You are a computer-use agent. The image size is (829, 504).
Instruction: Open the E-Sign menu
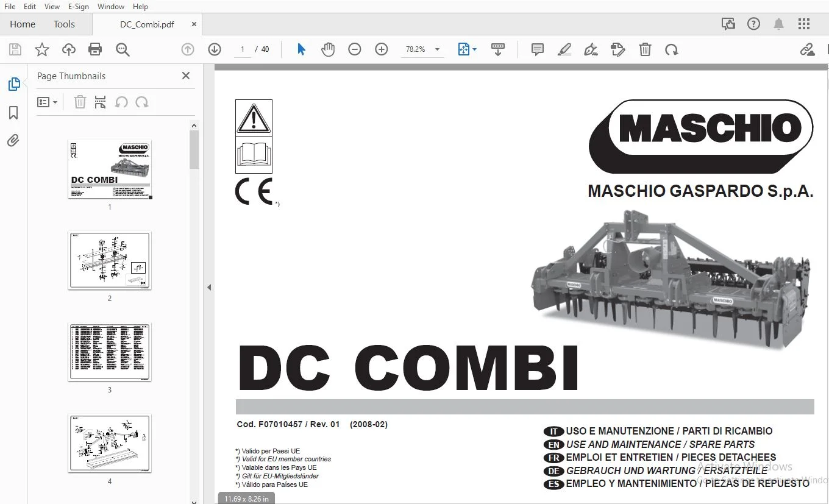(x=79, y=7)
